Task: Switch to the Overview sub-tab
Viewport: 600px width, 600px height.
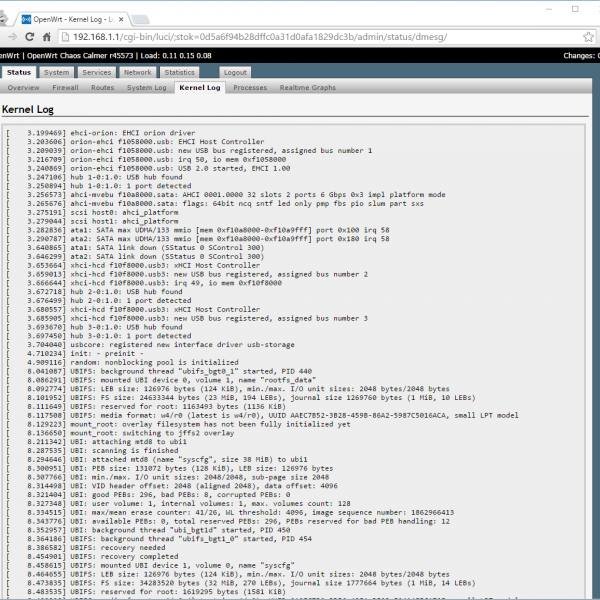Action: click(23, 88)
